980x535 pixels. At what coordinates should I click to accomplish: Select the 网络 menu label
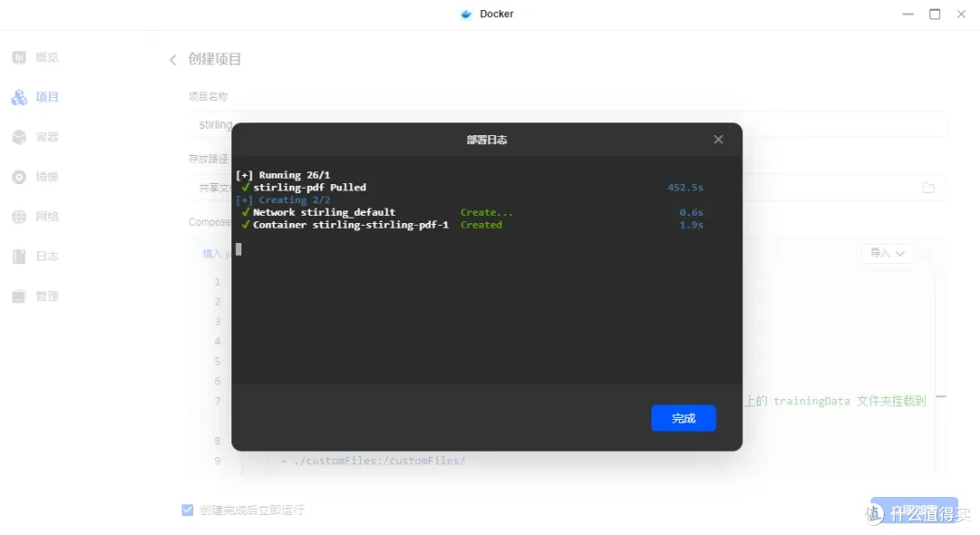tap(47, 217)
